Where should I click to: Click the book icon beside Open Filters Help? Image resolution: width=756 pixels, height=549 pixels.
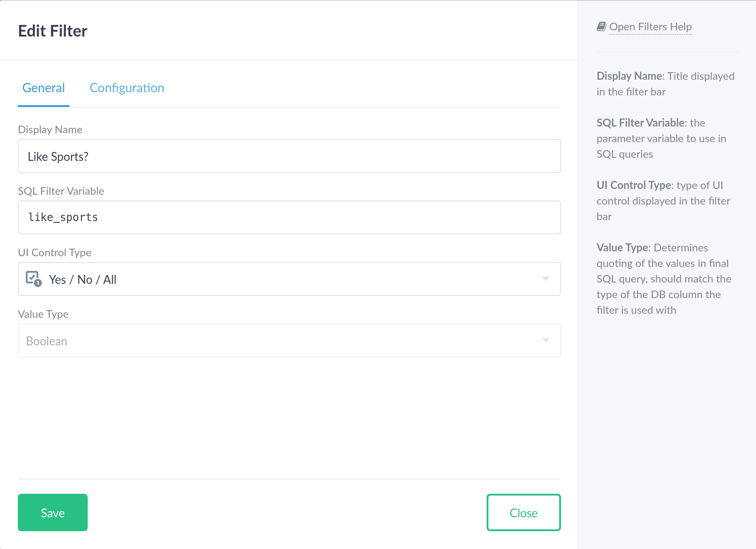[x=602, y=27]
